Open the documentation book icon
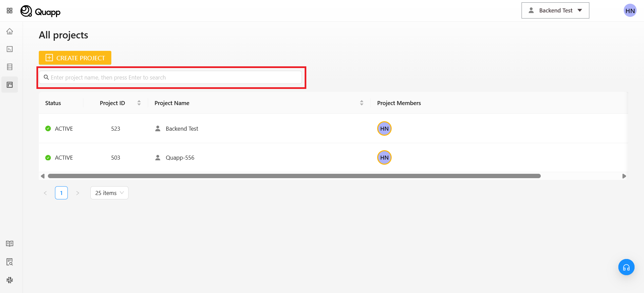Screen dimensions: 644x293 coord(10,243)
